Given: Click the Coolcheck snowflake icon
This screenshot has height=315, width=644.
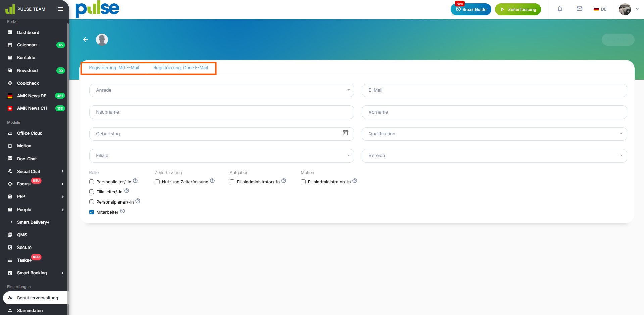Looking at the screenshot, I should pyautogui.click(x=10, y=83).
